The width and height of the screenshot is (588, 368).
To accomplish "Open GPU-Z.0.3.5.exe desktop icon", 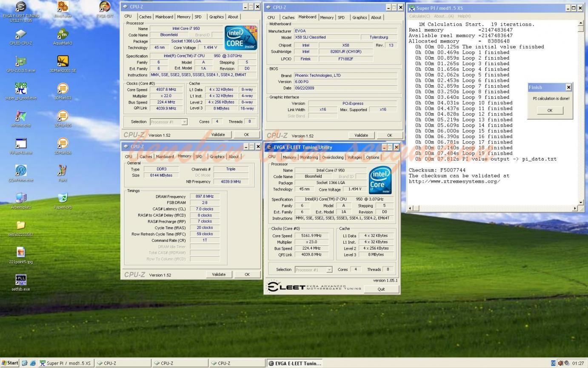I will click(x=20, y=64).
